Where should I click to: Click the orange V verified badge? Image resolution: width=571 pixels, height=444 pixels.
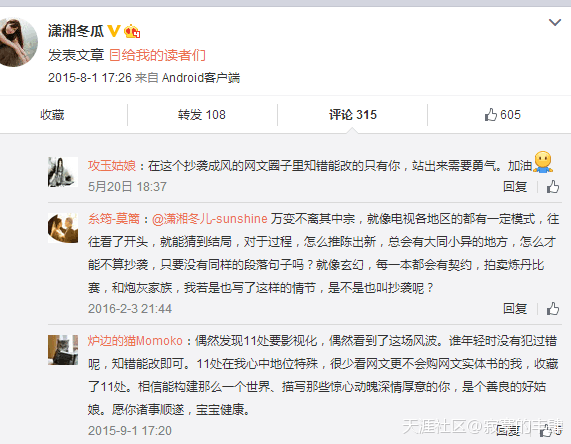click(114, 31)
